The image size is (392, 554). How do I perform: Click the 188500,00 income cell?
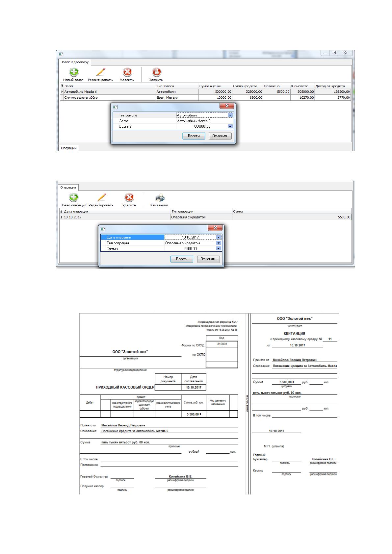(x=332, y=92)
